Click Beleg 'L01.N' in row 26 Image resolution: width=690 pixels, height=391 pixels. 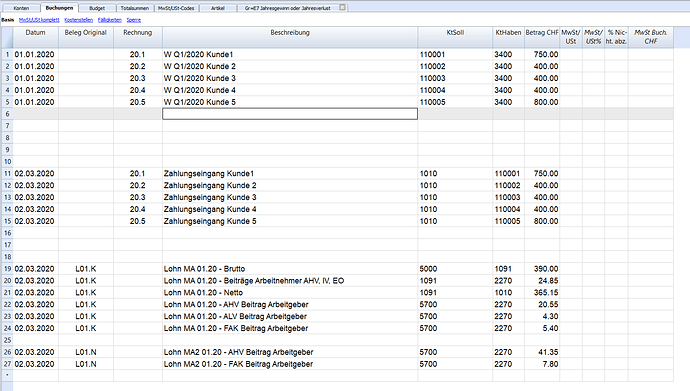86,352
